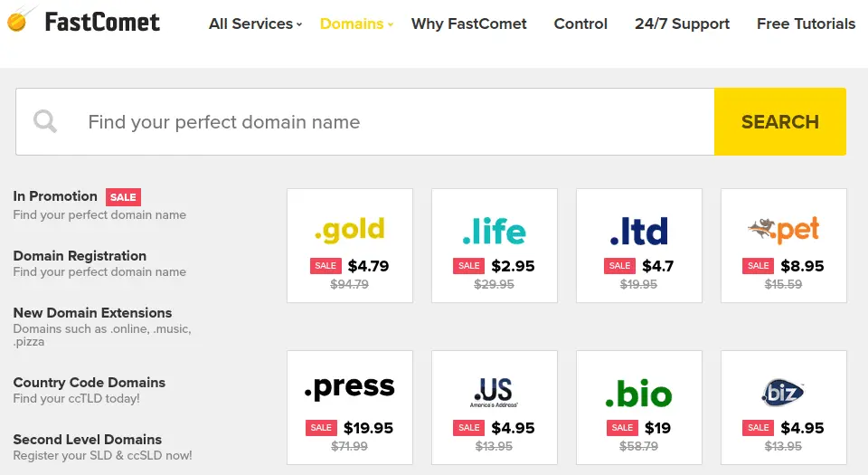The height and width of the screenshot is (475, 868).
Task: Click the yellow SEARCH button
Action: pos(780,122)
